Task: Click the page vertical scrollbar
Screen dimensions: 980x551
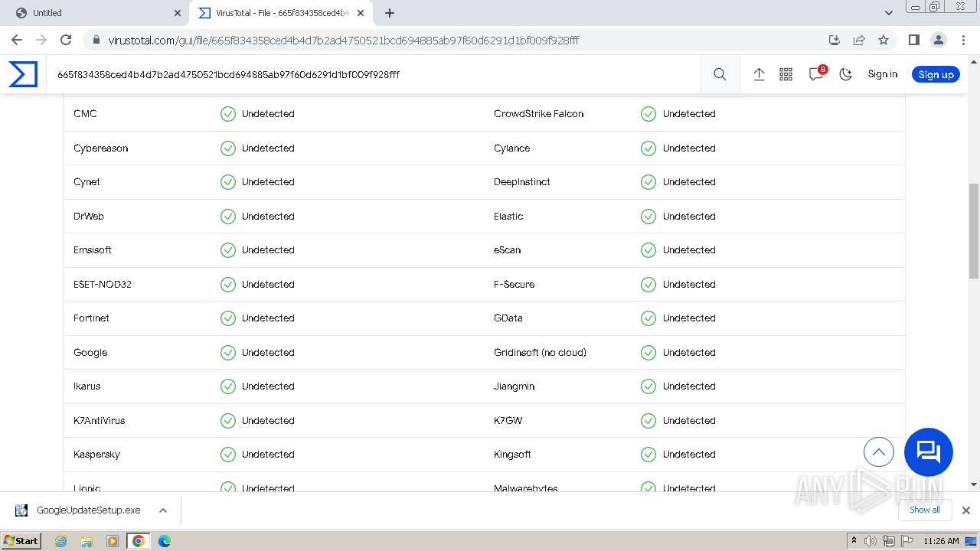Action: [974, 232]
